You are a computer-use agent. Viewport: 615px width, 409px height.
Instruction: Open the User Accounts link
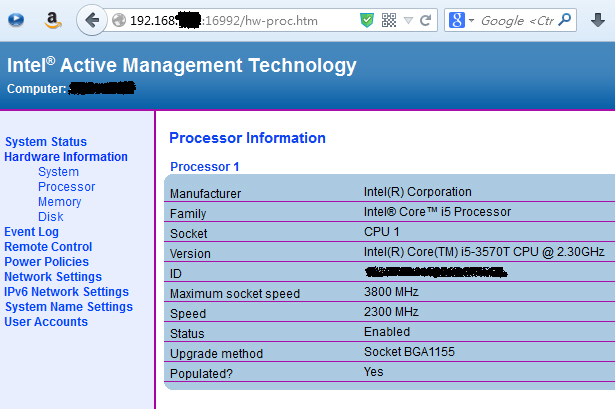click(x=46, y=322)
